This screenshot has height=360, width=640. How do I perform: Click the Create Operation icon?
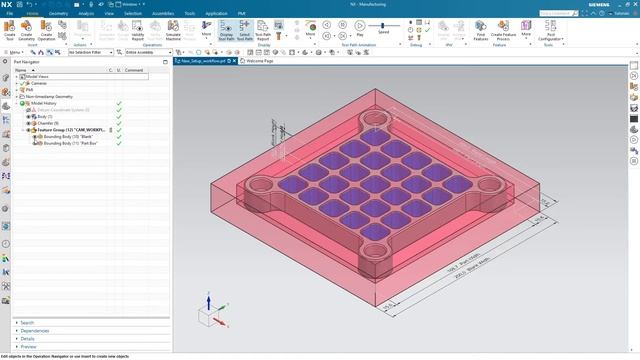click(47, 30)
